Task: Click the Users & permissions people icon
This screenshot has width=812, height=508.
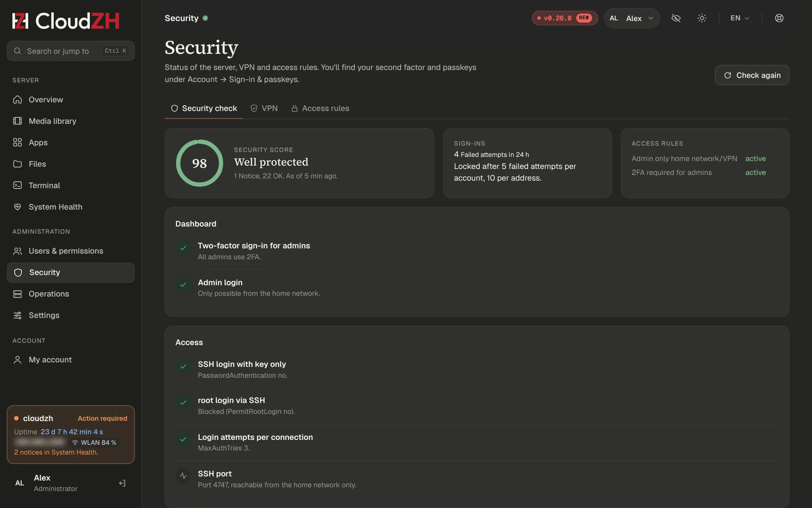Action: [x=17, y=251]
